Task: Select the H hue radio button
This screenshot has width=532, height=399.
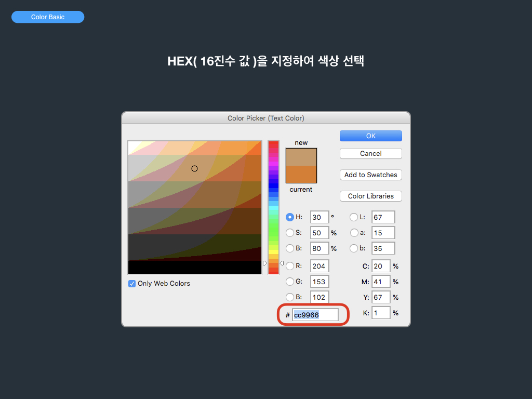Action: point(290,217)
